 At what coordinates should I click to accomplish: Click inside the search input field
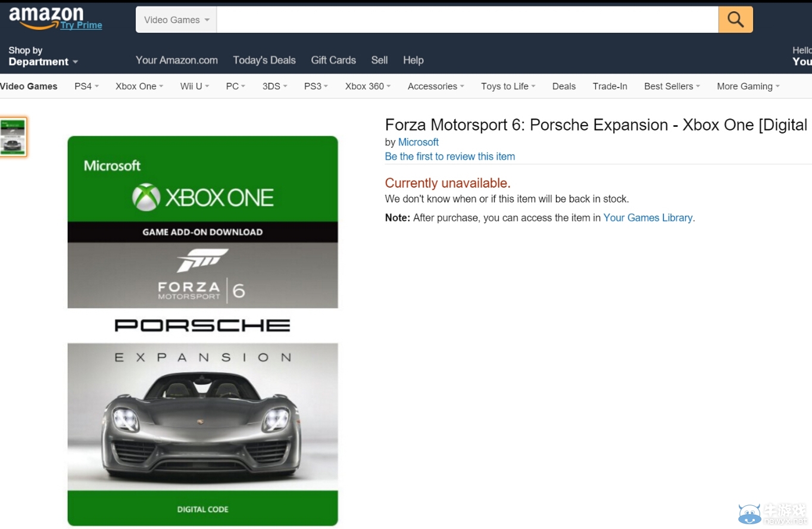(467, 20)
